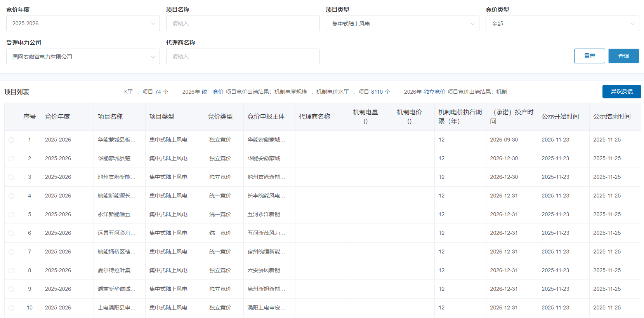
Task: Open the 竞价类型 全部 dropdown
Action: pos(562,24)
